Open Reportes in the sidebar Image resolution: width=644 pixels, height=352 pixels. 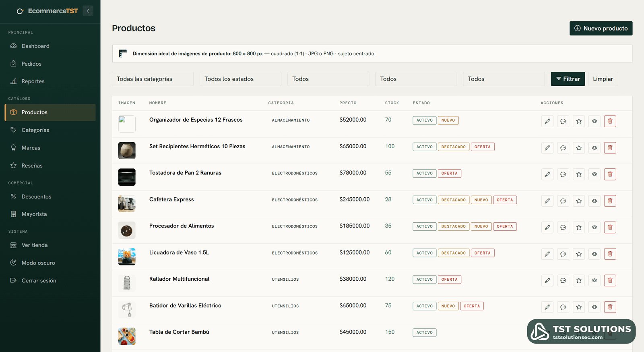pyautogui.click(x=50, y=81)
